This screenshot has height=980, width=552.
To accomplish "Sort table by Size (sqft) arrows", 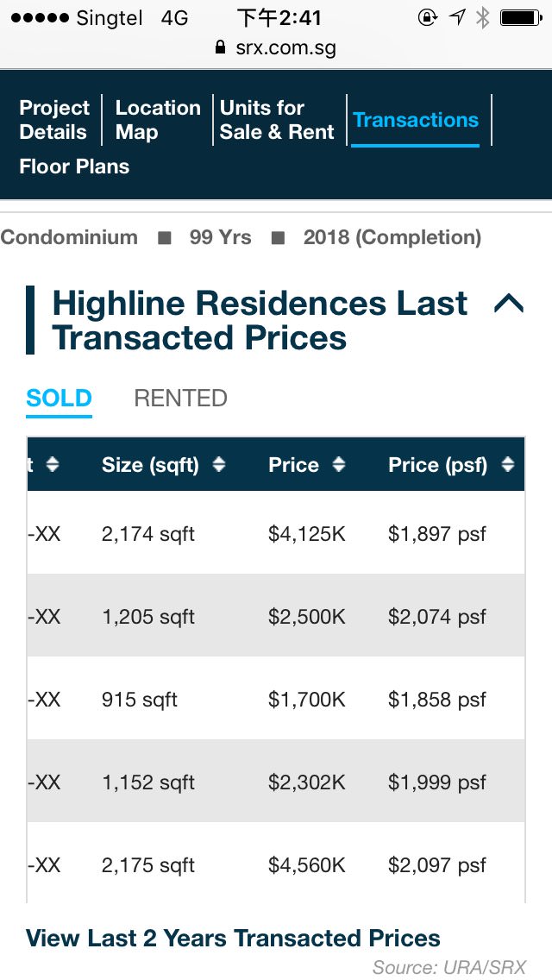I will [x=219, y=465].
